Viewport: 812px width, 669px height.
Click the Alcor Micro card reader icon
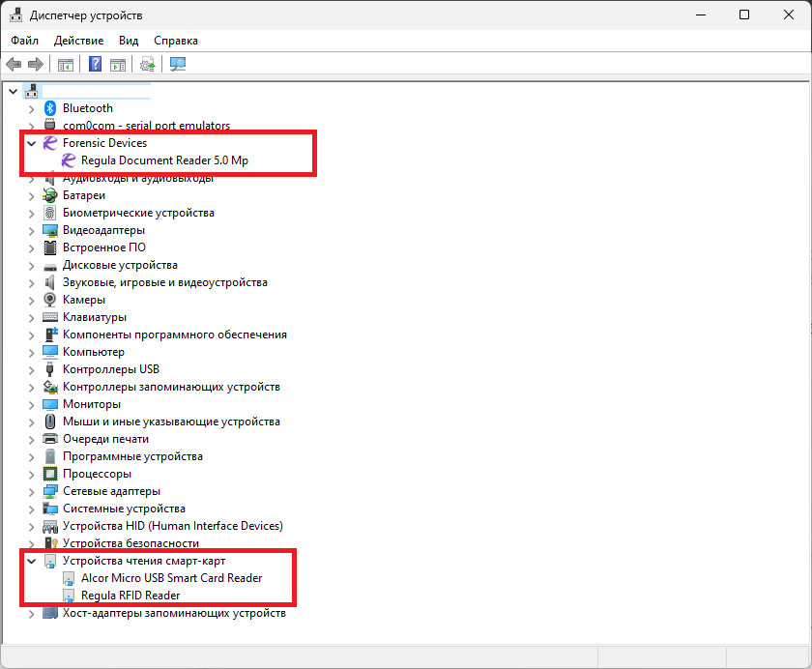pyautogui.click(x=69, y=578)
